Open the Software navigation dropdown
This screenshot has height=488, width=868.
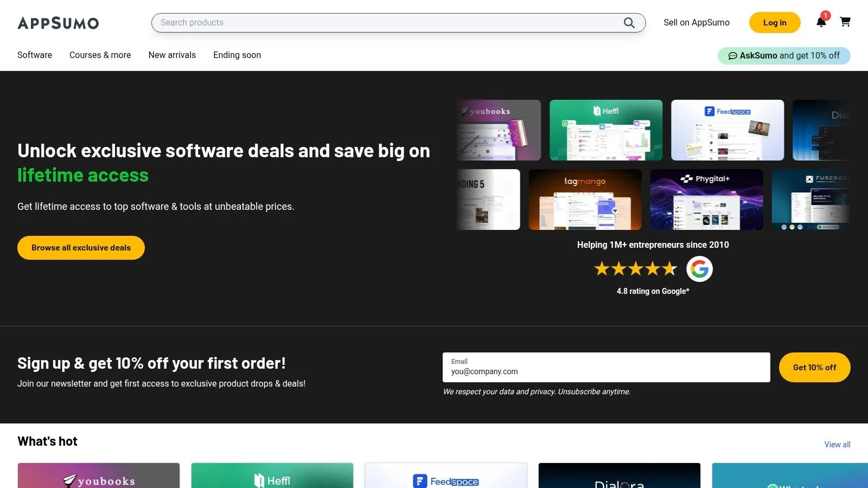(x=34, y=55)
